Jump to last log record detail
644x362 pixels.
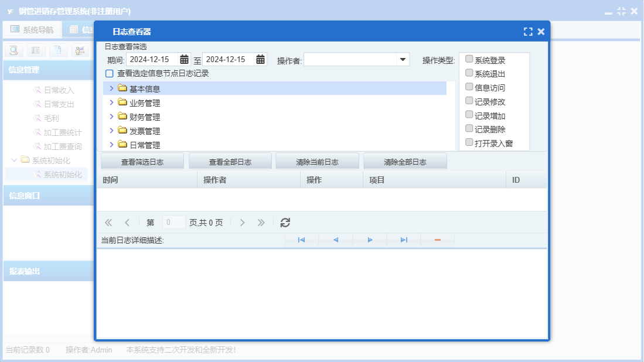[404, 240]
